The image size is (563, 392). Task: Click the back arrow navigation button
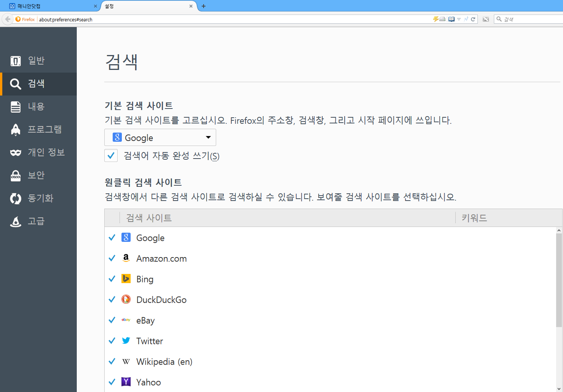click(x=8, y=19)
